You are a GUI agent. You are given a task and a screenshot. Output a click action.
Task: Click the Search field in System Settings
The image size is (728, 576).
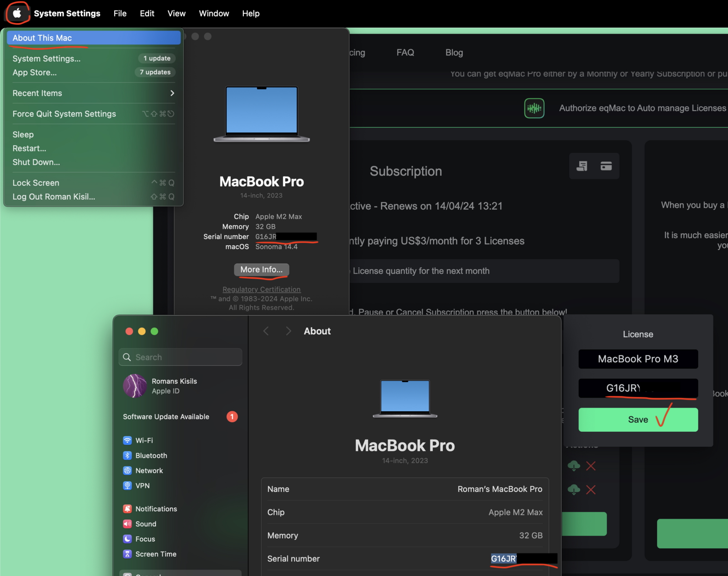click(181, 357)
